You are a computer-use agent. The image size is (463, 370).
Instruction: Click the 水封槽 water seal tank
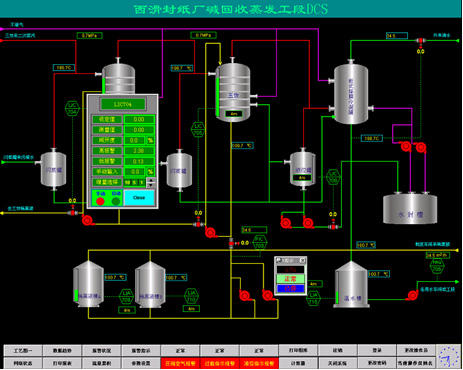[x=410, y=209]
